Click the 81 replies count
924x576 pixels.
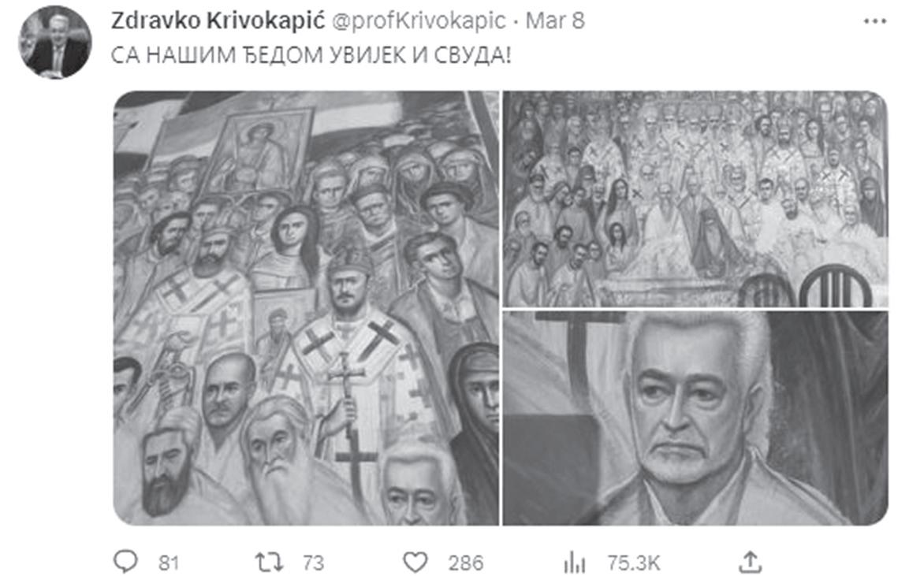point(169,563)
